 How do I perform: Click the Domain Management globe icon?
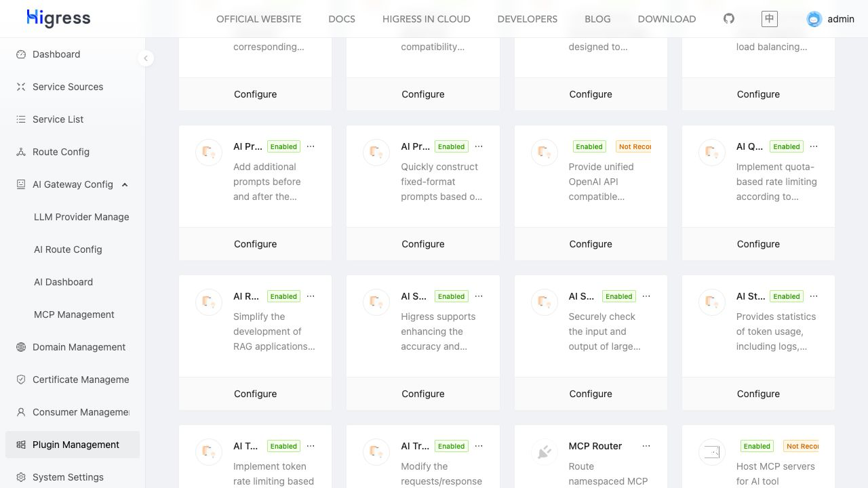(21, 347)
